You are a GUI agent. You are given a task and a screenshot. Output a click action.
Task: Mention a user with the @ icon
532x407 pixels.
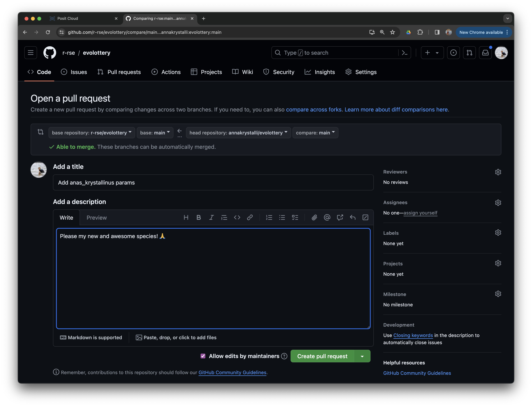pyautogui.click(x=327, y=217)
